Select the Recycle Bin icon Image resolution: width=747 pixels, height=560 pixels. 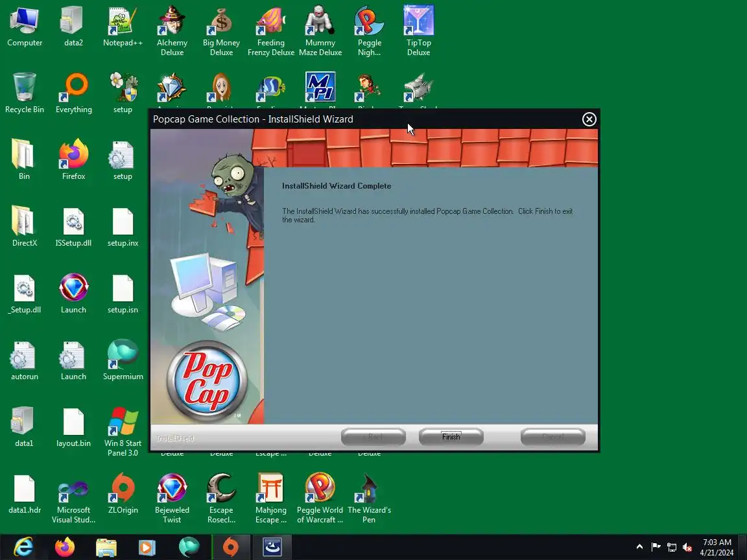pyautogui.click(x=24, y=94)
